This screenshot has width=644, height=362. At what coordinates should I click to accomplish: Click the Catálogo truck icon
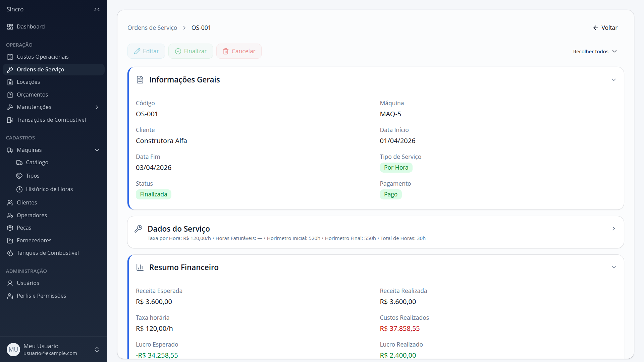coord(19,163)
